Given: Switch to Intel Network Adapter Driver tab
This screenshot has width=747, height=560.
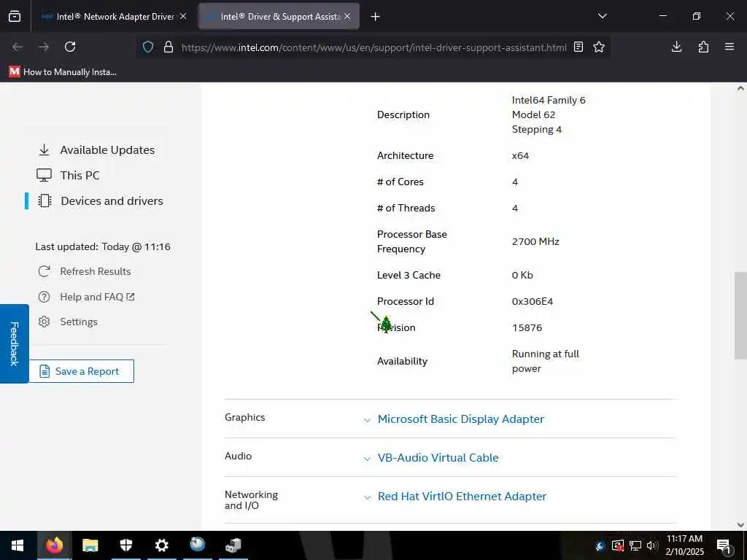Looking at the screenshot, I should pos(115,17).
